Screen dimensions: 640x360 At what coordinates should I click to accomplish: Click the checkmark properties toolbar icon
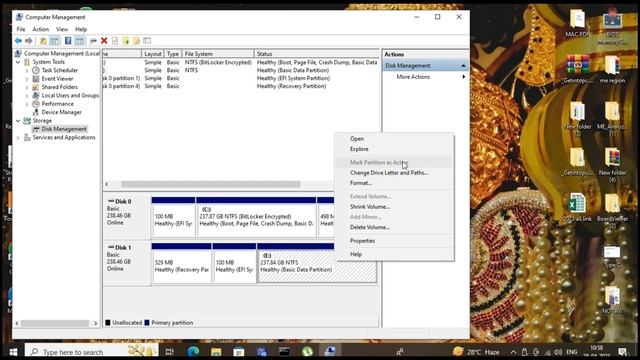115,40
